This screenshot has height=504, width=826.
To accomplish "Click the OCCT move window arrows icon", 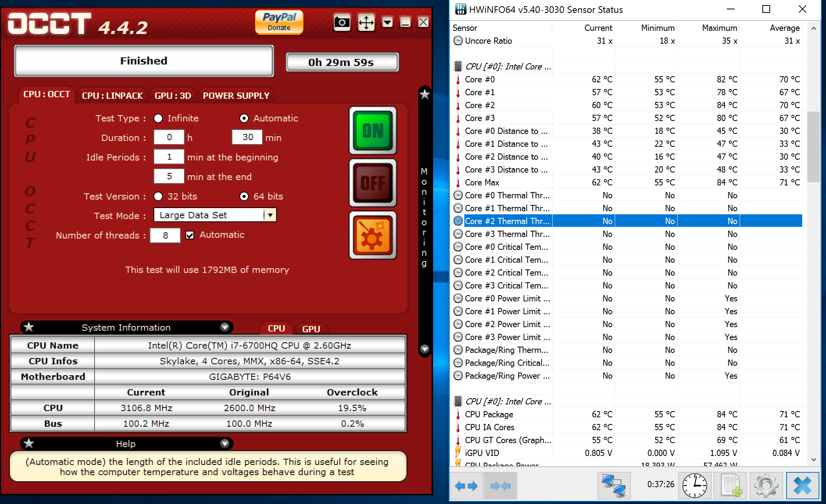I will pos(366,23).
